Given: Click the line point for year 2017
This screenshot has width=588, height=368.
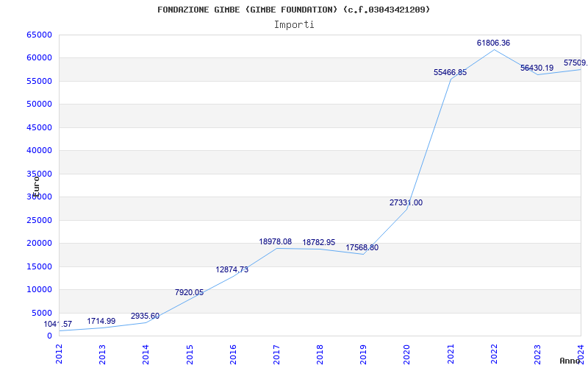Looking at the screenshot, I should [276, 248].
